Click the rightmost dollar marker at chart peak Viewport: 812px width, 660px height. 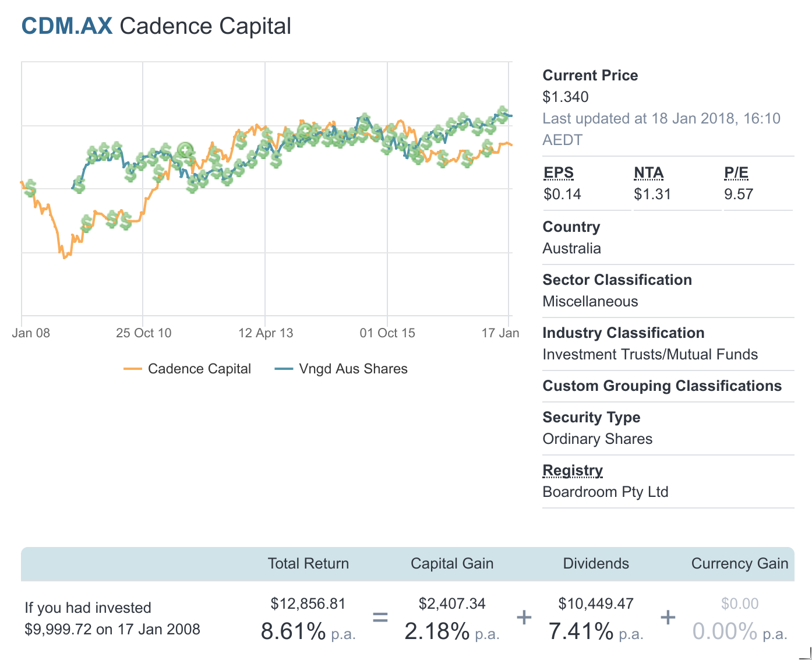coord(502,114)
